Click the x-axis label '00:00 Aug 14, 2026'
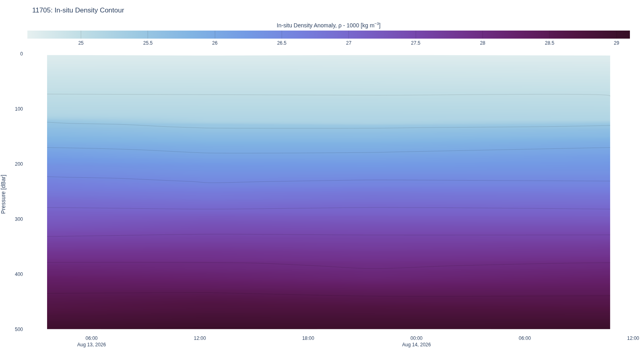The width and height of the screenshot is (644, 362). [416, 341]
